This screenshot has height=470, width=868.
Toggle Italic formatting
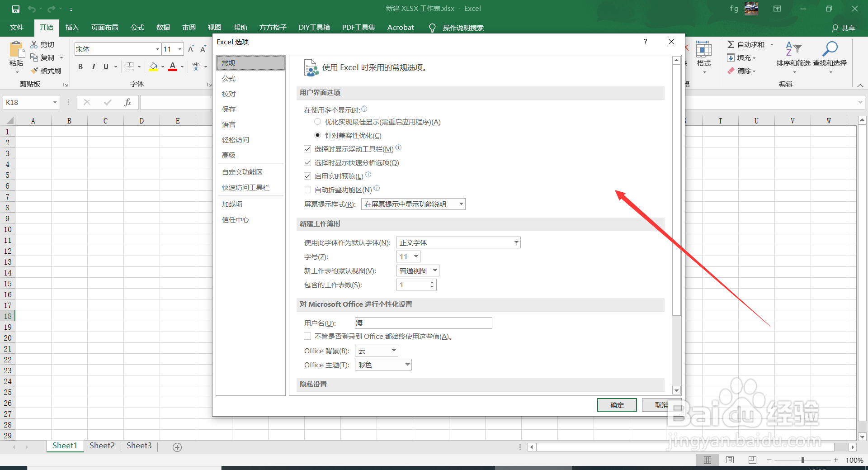click(93, 66)
